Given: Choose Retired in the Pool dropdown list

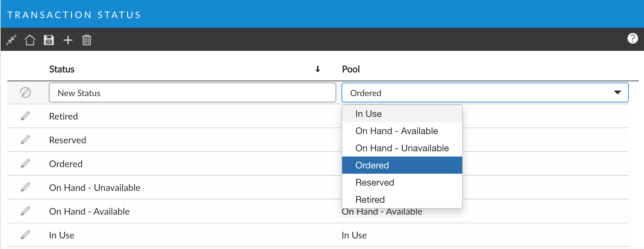Looking at the screenshot, I should coord(370,200).
